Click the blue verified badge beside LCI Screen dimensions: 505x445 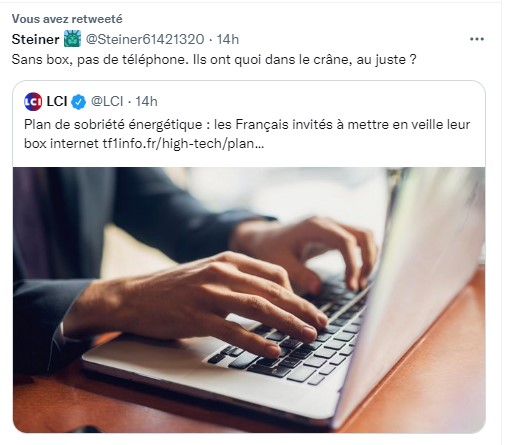79,102
